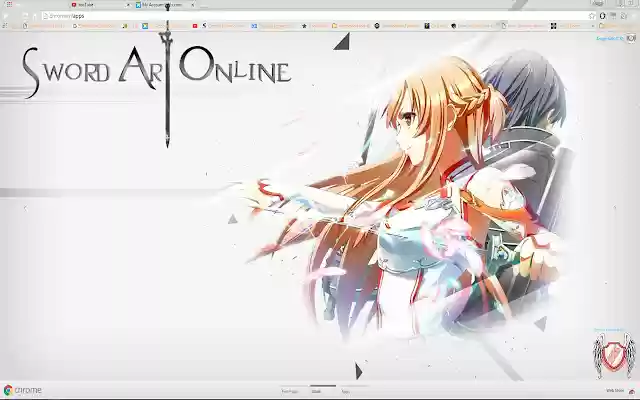Close the My Account tab
Screen dimensions: 640x400
point(193,5)
